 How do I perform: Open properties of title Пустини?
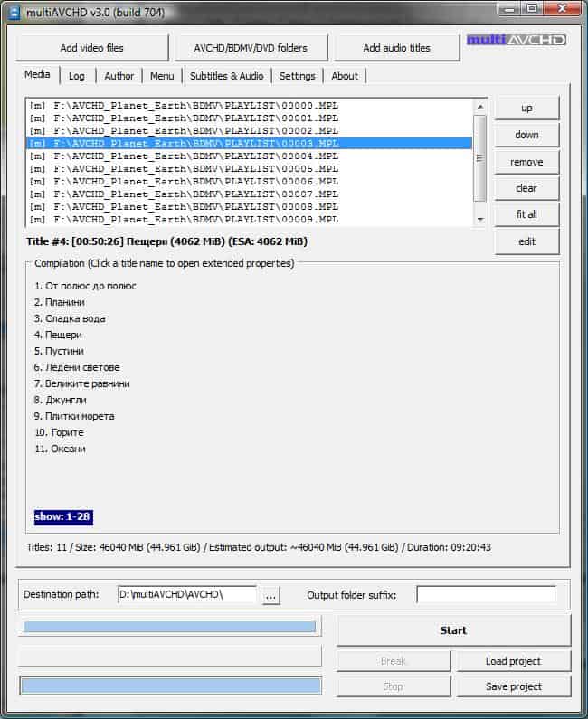pyautogui.click(x=59, y=351)
